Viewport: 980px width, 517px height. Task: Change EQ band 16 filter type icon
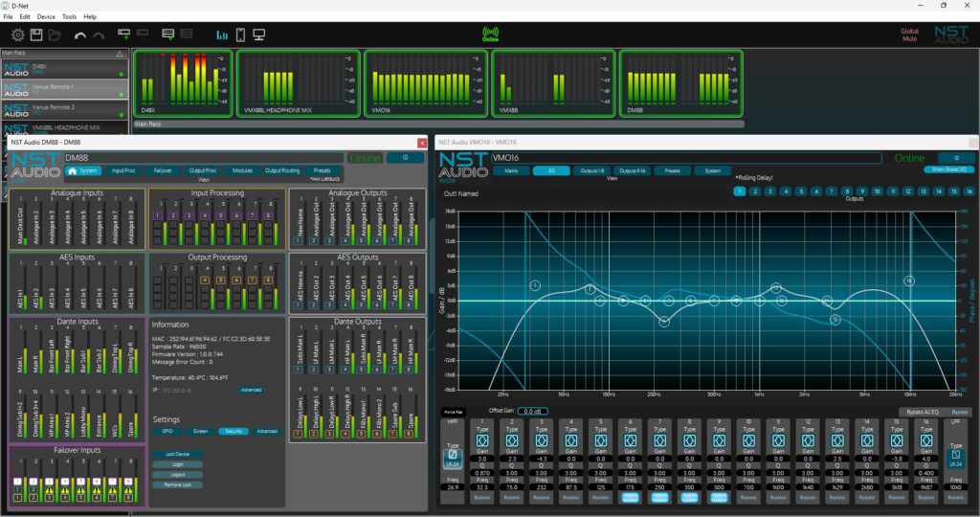pyautogui.click(x=925, y=440)
